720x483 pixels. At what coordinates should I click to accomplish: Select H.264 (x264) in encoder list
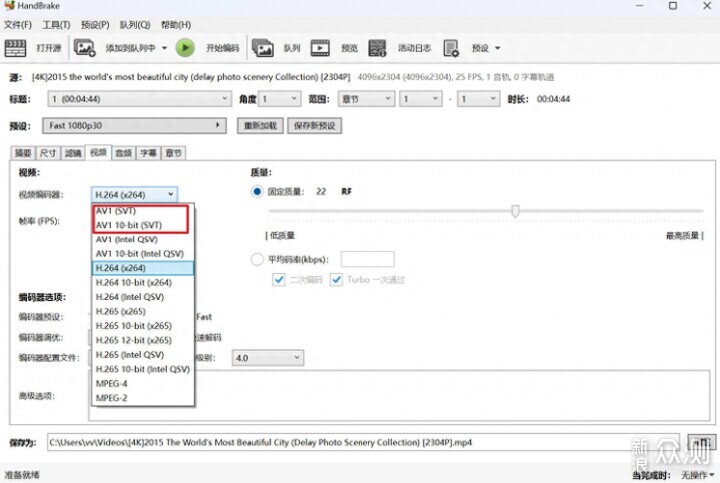tap(143, 268)
